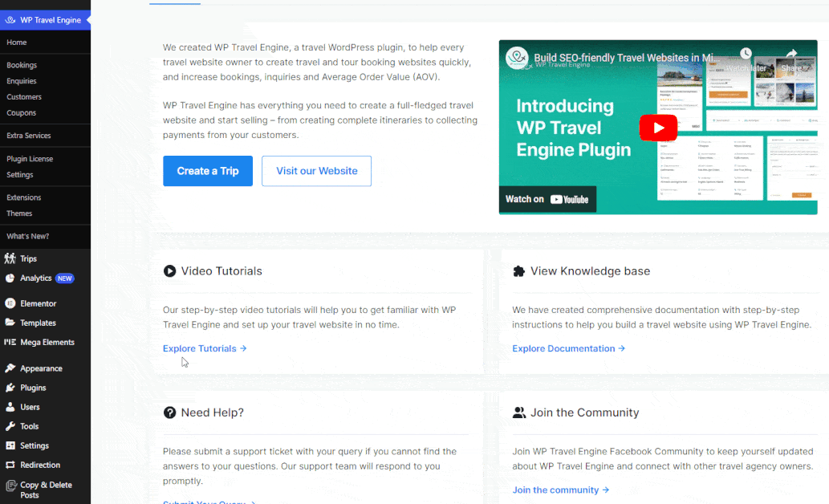Click the Need Help question mark icon
Screen dimensions: 829x504
coord(169,413)
